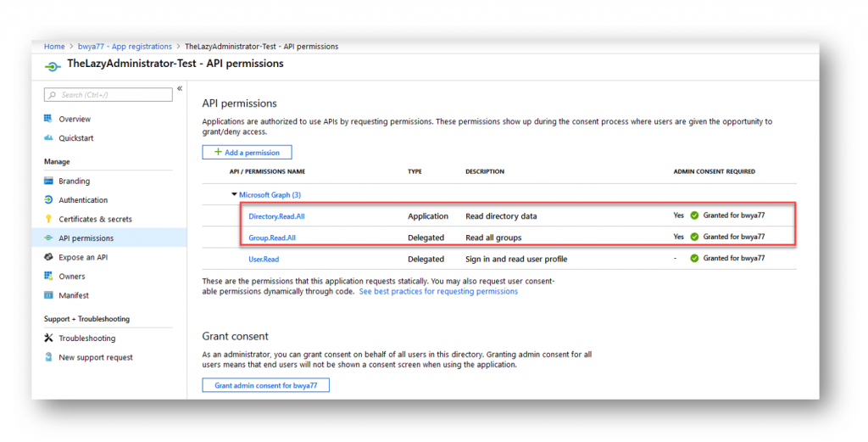
Task: Select API permissions in sidebar
Action: [x=86, y=238]
